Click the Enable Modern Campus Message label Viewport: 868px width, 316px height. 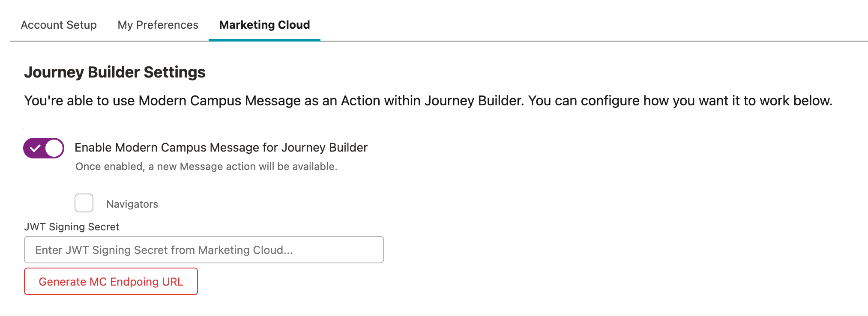(x=221, y=147)
